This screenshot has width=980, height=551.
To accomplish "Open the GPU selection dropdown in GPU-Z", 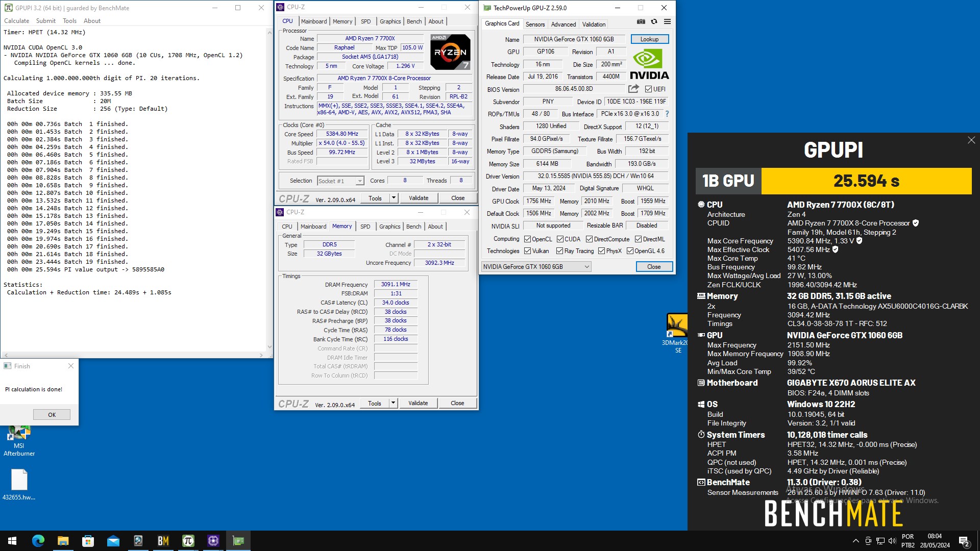I will (x=536, y=267).
